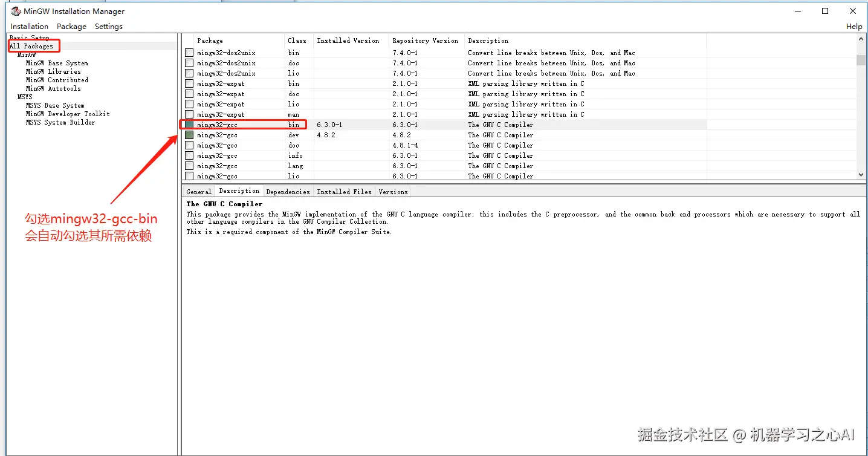Mark checkbox of mingw32-expat man row
Screen dimensions: 868x456
[189, 114]
